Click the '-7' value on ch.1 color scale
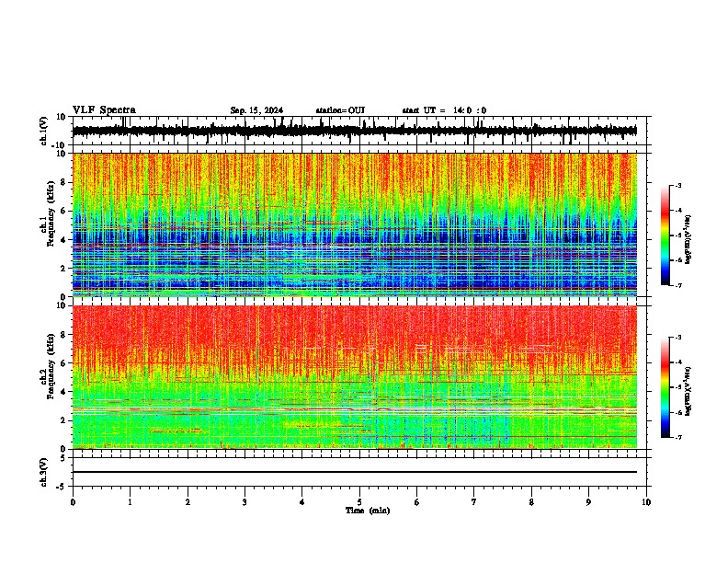The image size is (728, 563). tap(677, 285)
